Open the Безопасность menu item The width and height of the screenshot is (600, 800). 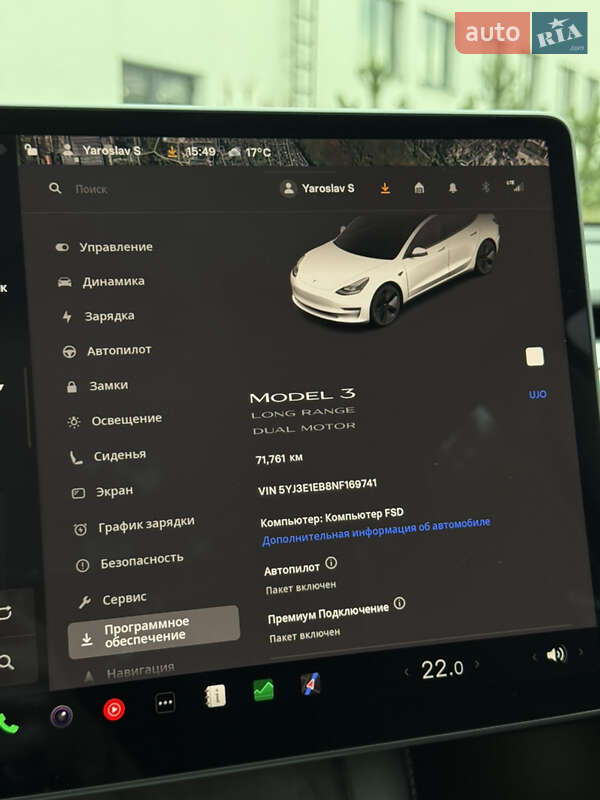(x=130, y=562)
